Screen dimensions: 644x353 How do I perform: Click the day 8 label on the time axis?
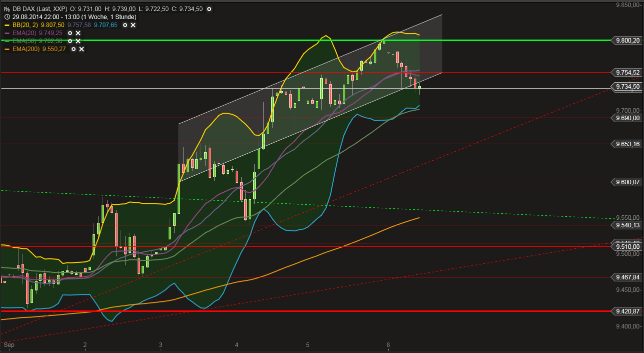pyautogui.click(x=388, y=345)
